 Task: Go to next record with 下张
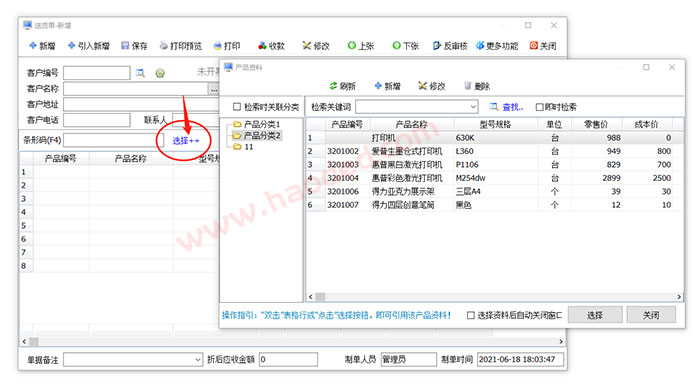[x=405, y=46]
